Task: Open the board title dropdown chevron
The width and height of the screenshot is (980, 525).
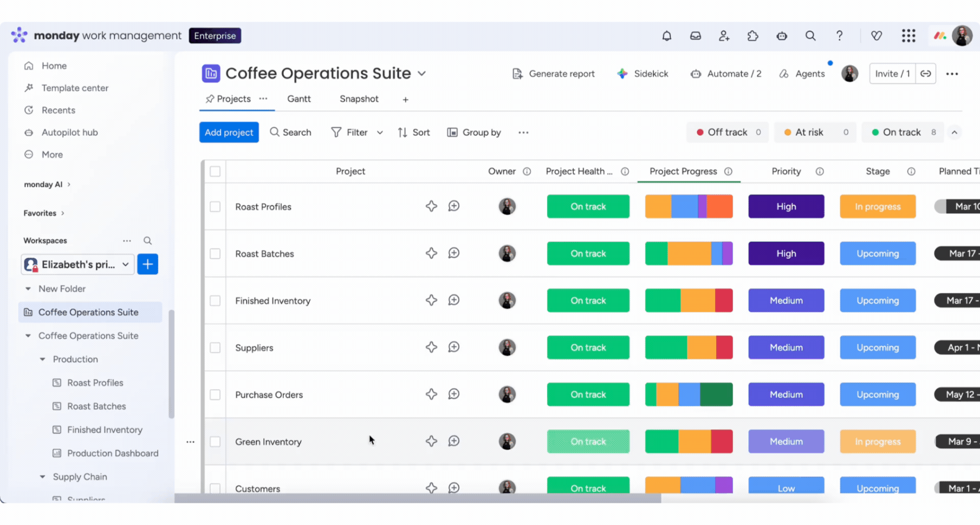Action: pos(421,74)
